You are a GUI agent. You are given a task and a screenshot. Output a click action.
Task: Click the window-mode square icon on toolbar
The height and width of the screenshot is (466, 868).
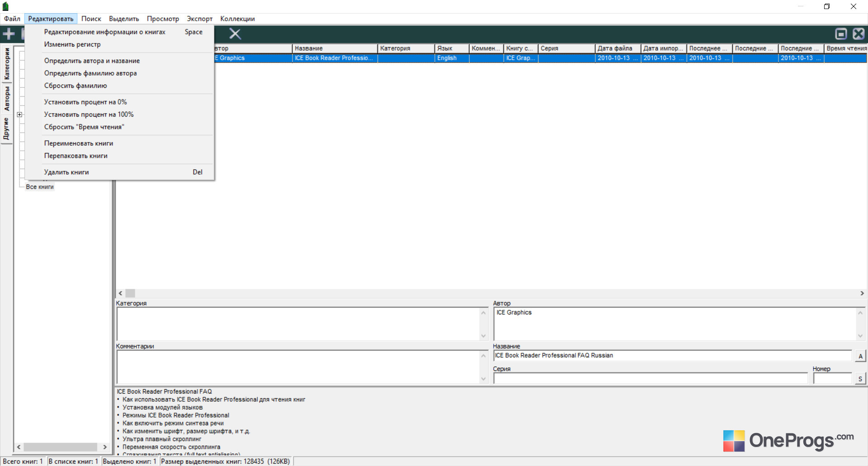pos(841,34)
